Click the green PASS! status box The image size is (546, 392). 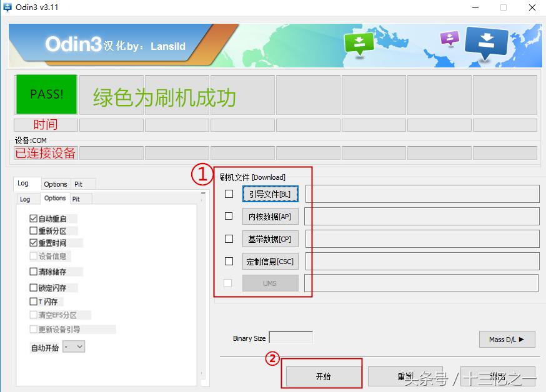pyautogui.click(x=45, y=94)
